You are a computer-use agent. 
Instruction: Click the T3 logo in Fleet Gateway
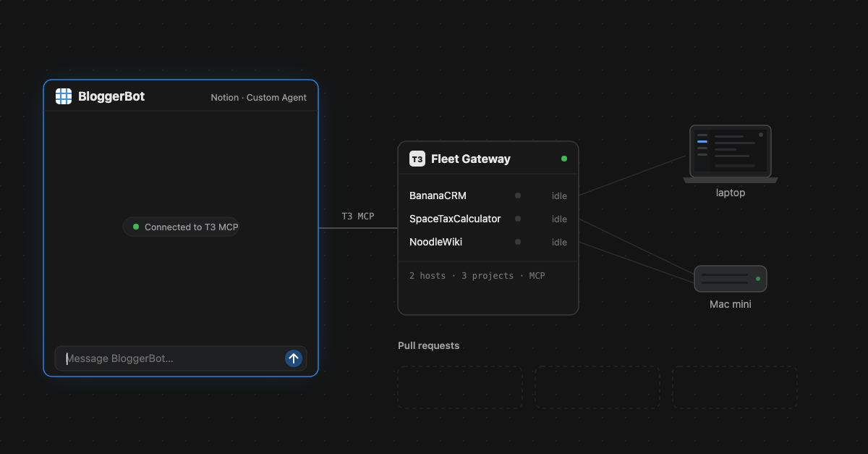[x=417, y=159]
